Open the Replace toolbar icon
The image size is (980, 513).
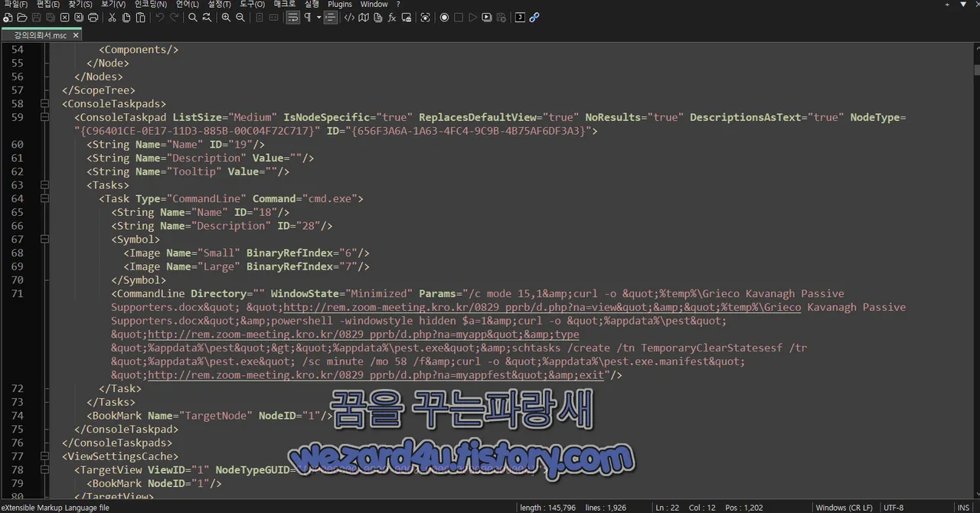coord(207,17)
